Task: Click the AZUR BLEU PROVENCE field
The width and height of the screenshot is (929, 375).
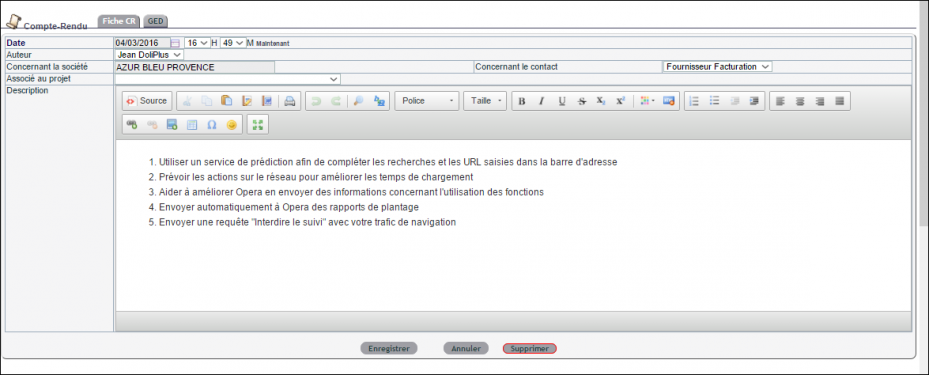Action: click(x=194, y=67)
